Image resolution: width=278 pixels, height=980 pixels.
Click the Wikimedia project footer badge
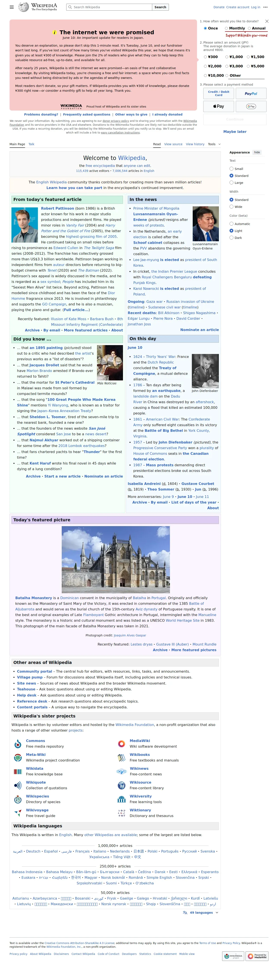pos(233,956)
